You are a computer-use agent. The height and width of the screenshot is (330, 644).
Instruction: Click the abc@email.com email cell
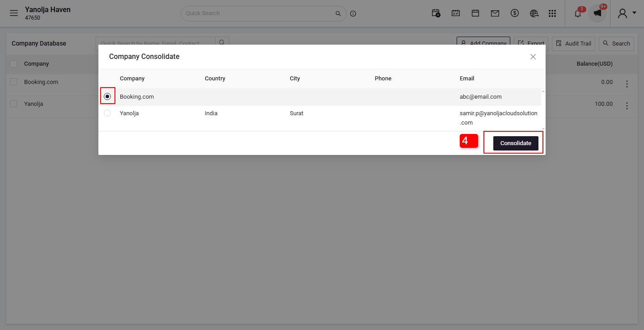coord(481,96)
